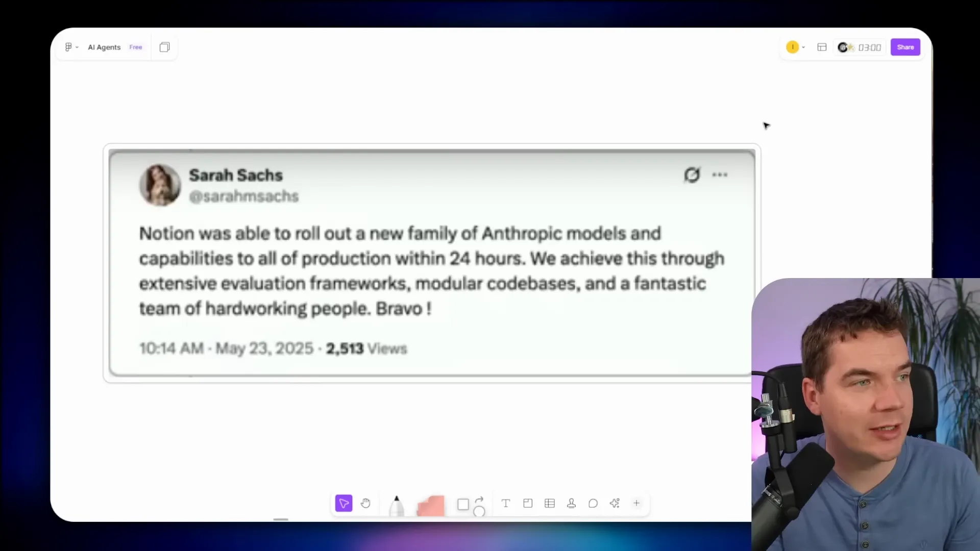Click the Share button

pos(905,47)
